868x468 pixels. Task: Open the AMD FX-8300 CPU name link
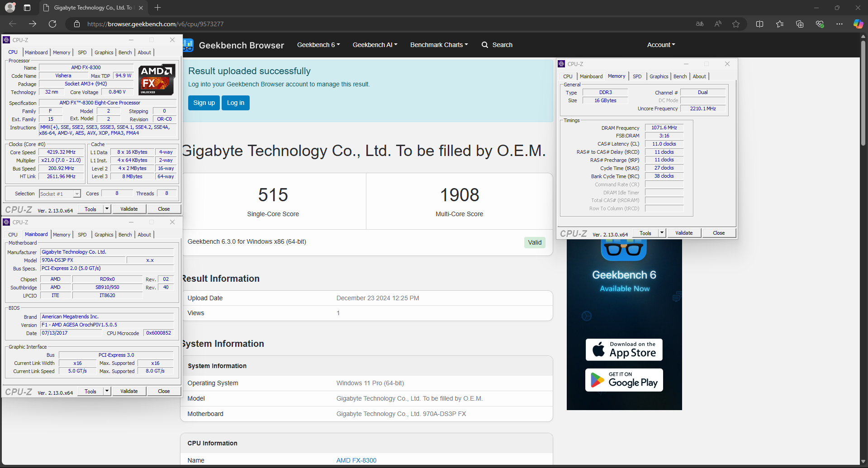tap(356, 460)
